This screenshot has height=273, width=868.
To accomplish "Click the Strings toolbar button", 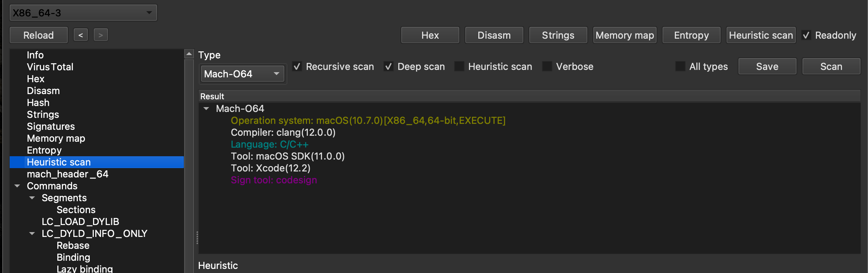I will 558,35.
